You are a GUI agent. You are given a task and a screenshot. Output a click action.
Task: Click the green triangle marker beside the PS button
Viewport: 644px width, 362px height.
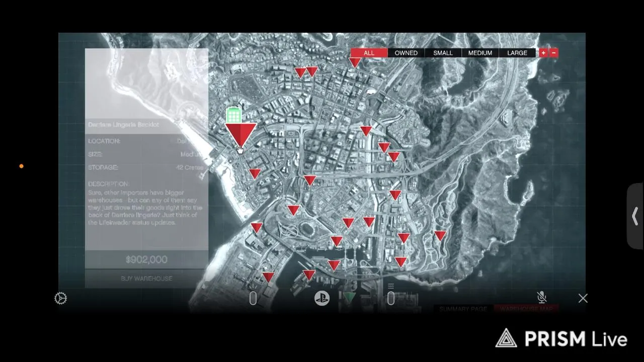click(349, 297)
